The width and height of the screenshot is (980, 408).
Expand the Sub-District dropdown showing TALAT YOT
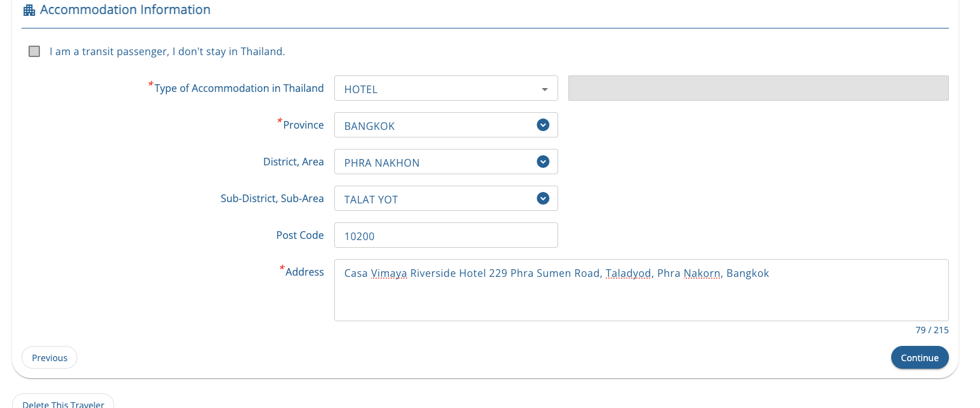click(x=438, y=199)
